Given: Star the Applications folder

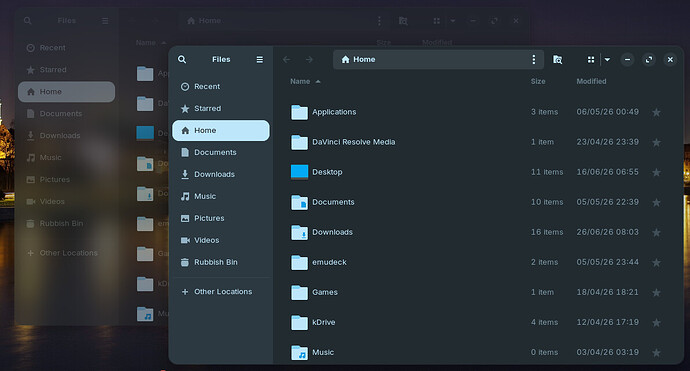Looking at the screenshot, I should click(x=656, y=112).
